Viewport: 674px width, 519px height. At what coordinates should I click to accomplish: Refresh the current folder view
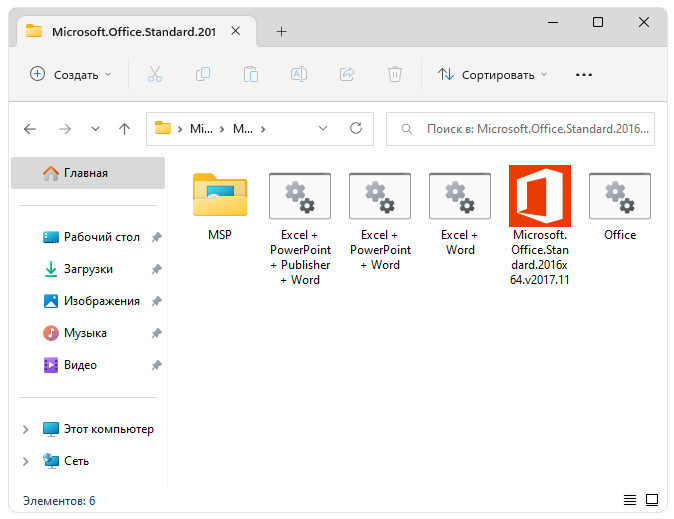tap(355, 129)
